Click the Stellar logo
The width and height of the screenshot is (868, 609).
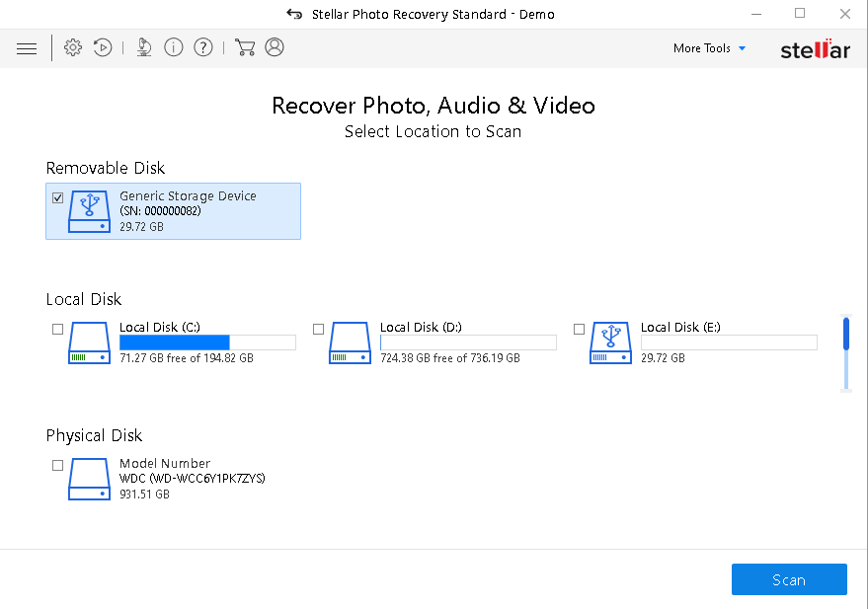click(815, 49)
